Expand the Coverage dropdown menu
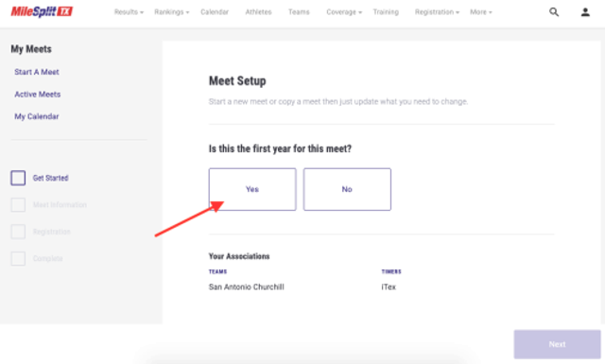Image resolution: width=605 pixels, height=364 pixels. [x=344, y=12]
